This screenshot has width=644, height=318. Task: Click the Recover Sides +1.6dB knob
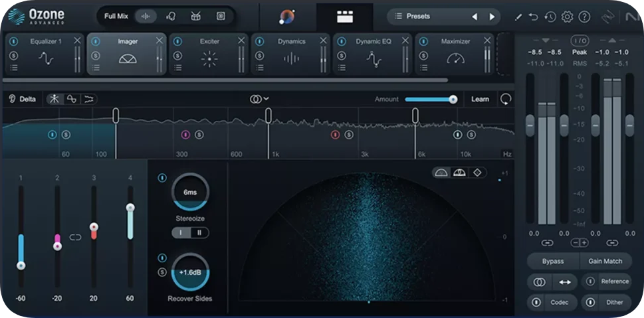[190, 272]
